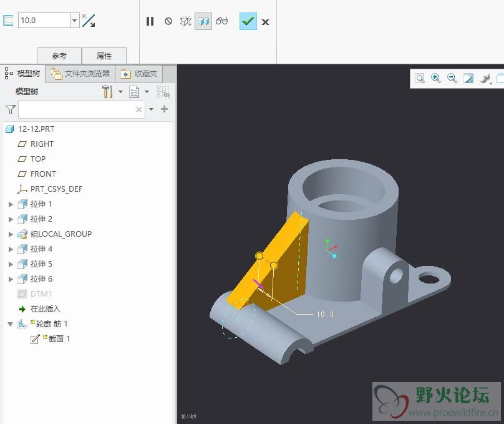Switch to the 文件夹浏览器 tab

tap(81, 74)
